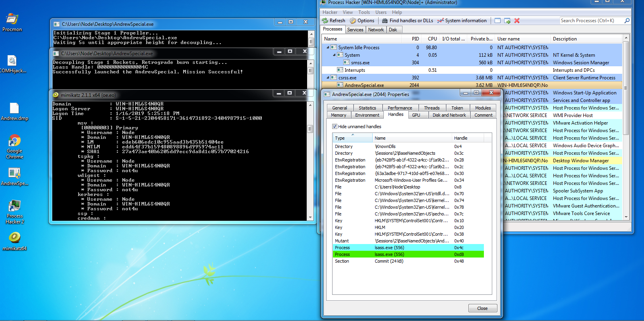Click the process list vertical scrollbar
The image size is (644, 321).
pyautogui.click(x=626, y=87)
